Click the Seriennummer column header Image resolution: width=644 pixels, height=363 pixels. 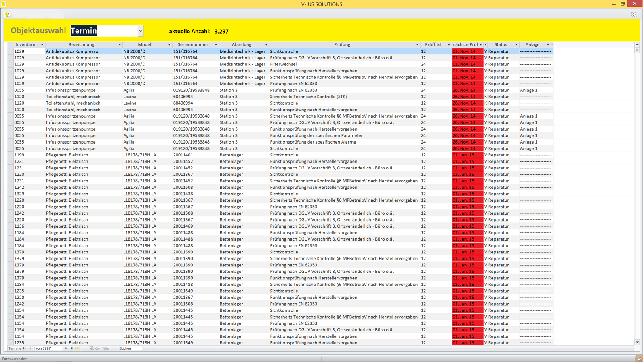[193, 45]
